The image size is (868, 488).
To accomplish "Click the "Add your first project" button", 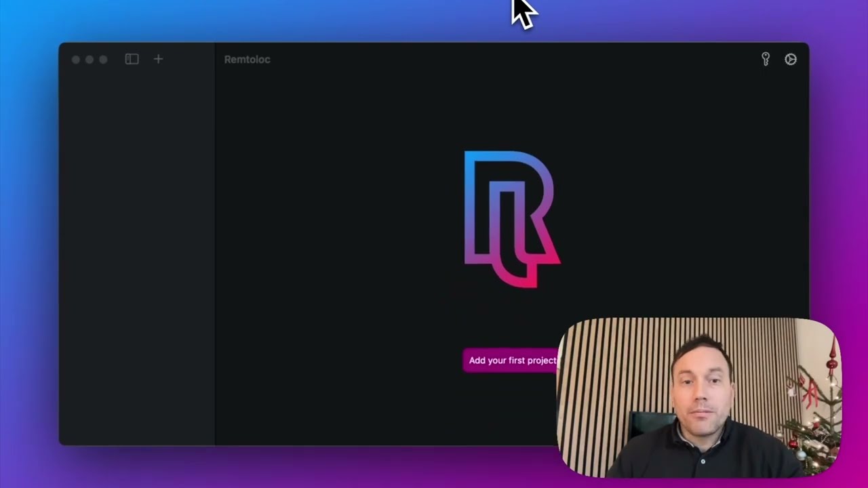I will 513,361.
